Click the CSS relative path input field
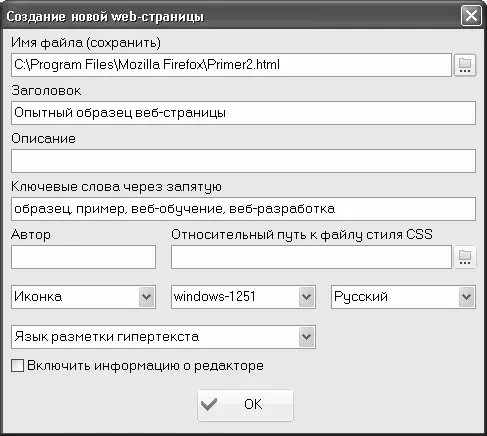Screen dimensions: 487x436 (x=311, y=257)
